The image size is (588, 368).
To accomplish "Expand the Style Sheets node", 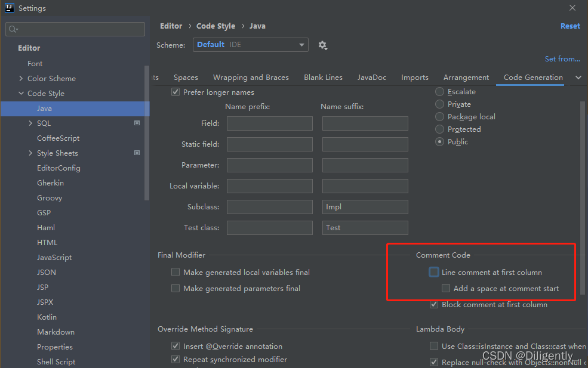I will 30,153.
